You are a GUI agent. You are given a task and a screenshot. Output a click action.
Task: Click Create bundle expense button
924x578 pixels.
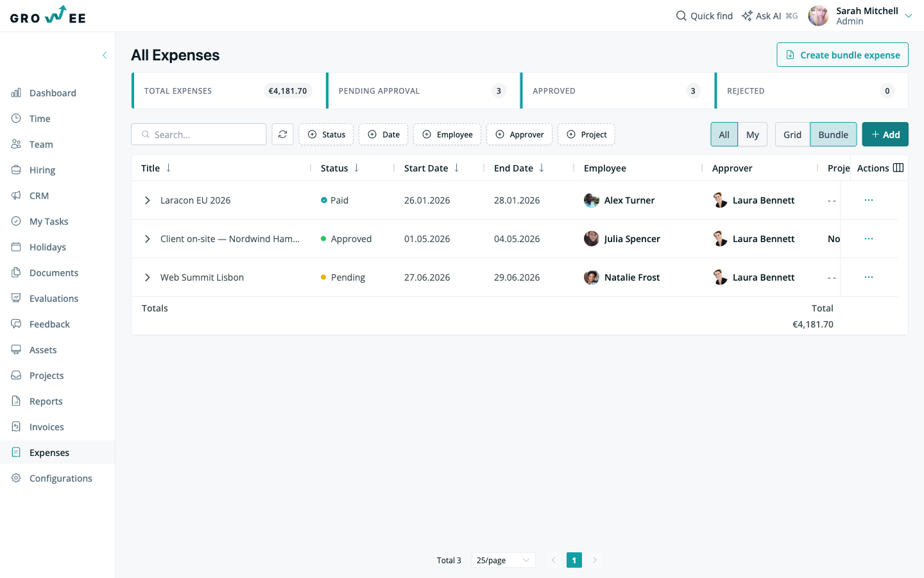(843, 55)
